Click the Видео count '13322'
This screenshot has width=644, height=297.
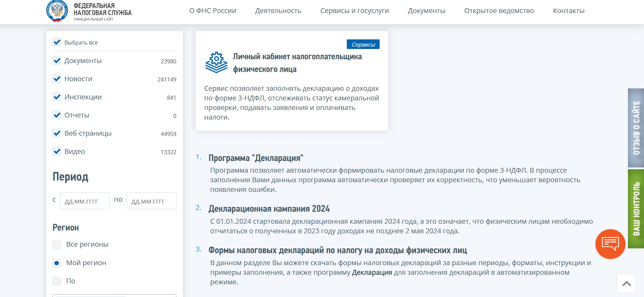coord(169,152)
